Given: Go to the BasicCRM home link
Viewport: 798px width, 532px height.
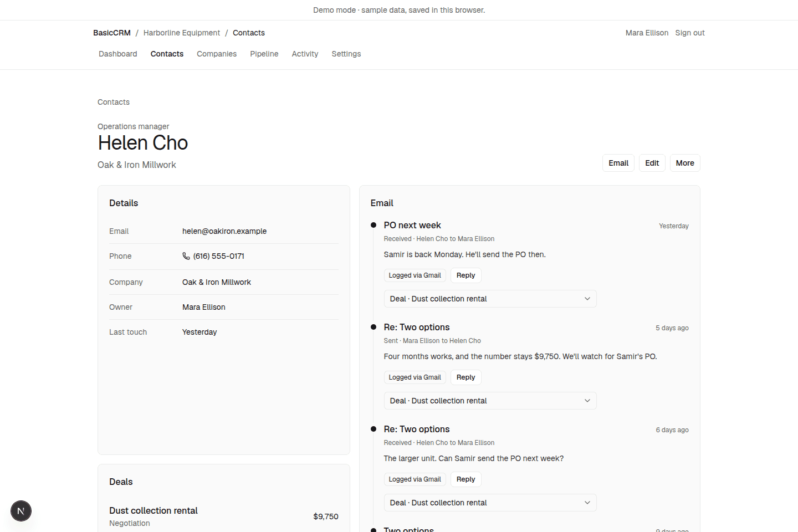Looking at the screenshot, I should pos(112,33).
